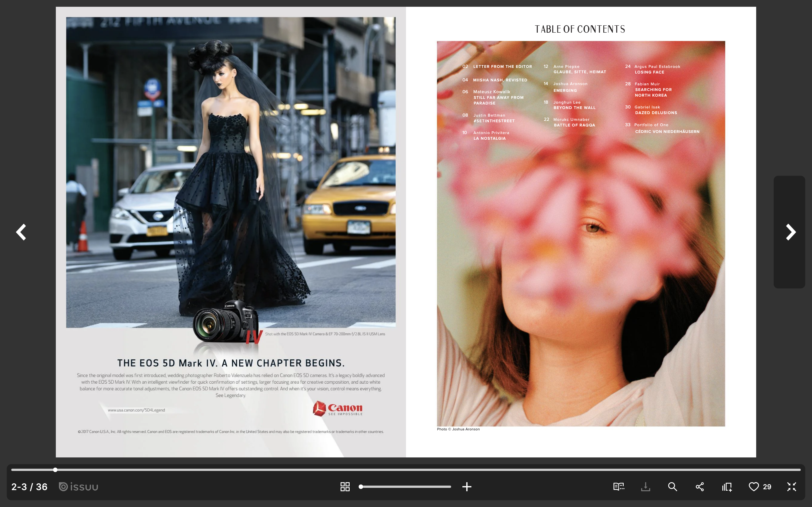The height and width of the screenshot is (507, 812).
Task: Open the page thumbnails grid view
Action: coord(345,486)
